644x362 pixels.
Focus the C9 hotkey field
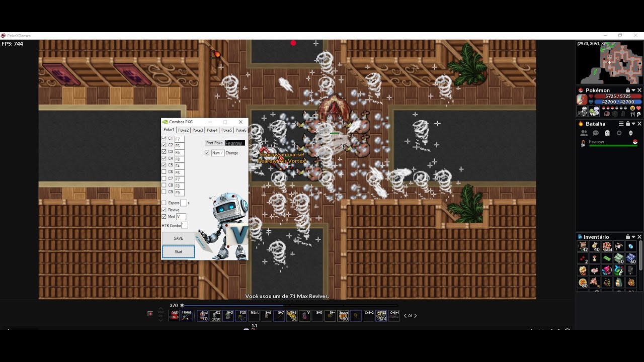pos(180,193)
